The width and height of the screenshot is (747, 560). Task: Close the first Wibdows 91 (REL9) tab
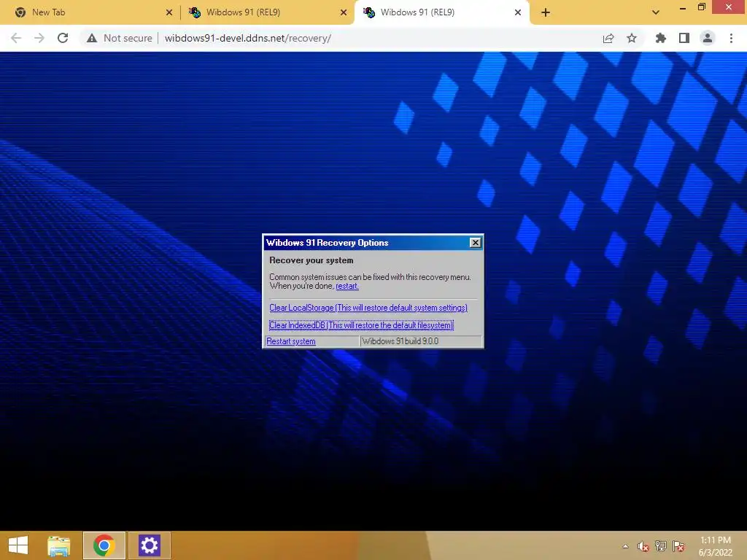coord(344,12)
